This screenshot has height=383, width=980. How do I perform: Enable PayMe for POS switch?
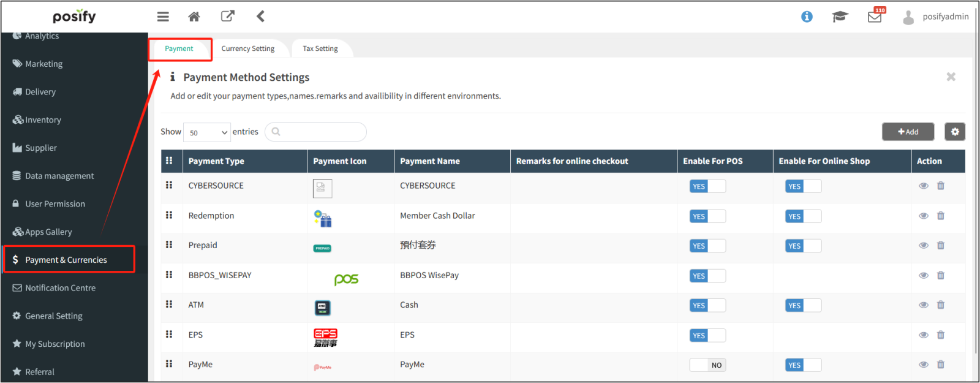click(707, 365)
